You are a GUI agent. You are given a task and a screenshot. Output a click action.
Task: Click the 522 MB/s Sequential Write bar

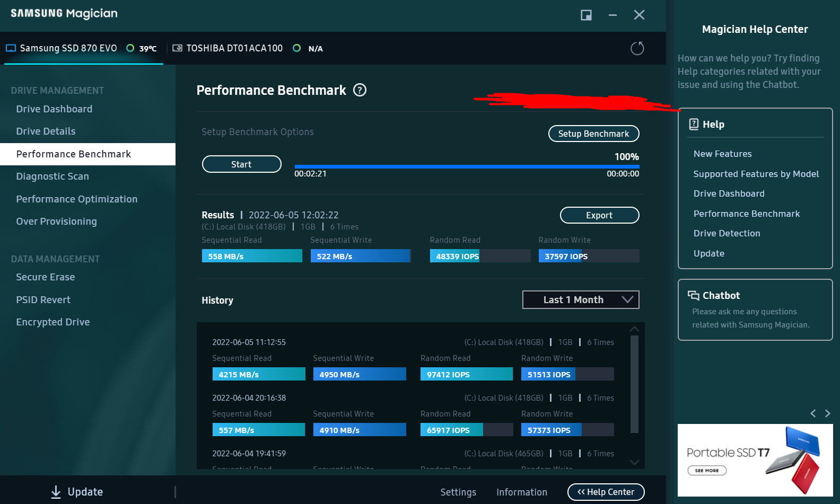(x=361, y=256)
